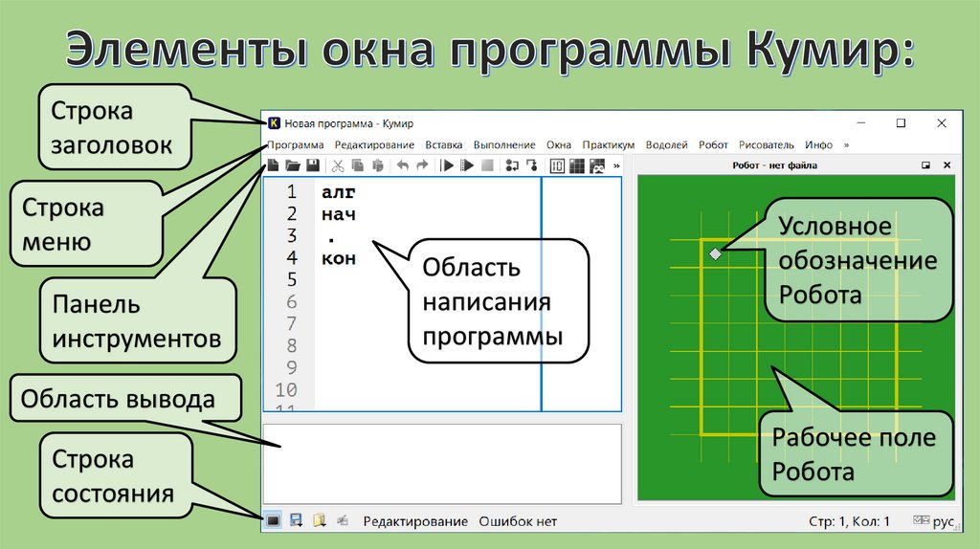This screenshot has height=549, width=980.
Task: Click the Ошибок нет status text
Action: [518, 521]
